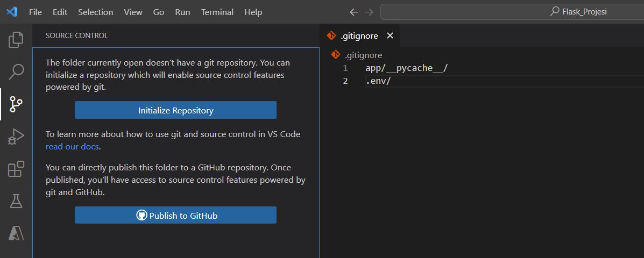This screenshot has width=644, height=258.
Task: Open the Search view icon
Action: (16, 71)
